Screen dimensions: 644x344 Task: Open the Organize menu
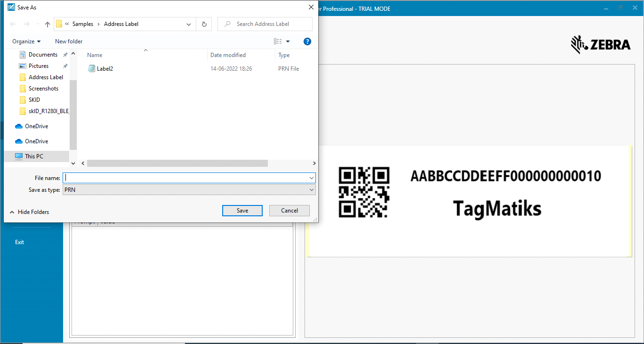click(x=26, y=41)
